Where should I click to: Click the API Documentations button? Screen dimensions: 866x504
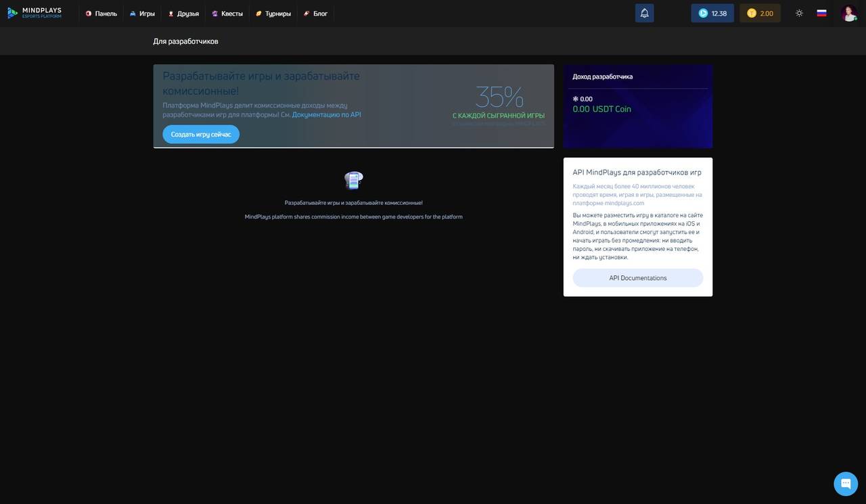(638, 278)
